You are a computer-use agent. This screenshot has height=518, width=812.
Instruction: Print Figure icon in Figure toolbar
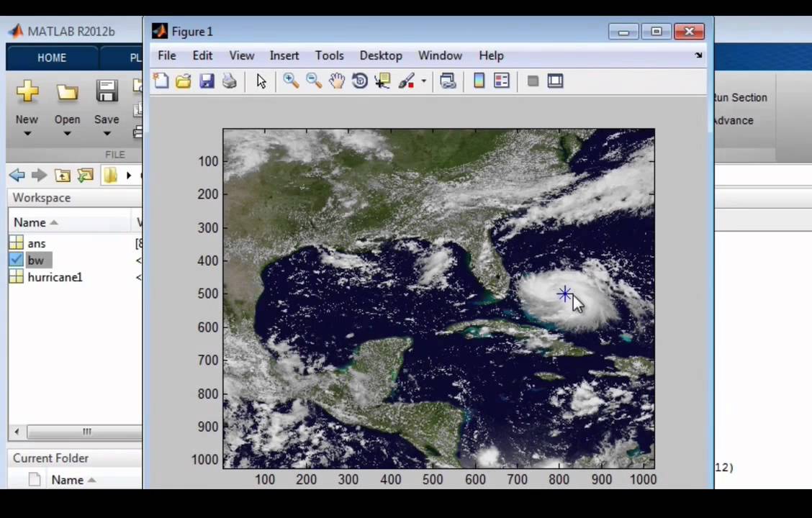tap(230, 81)
